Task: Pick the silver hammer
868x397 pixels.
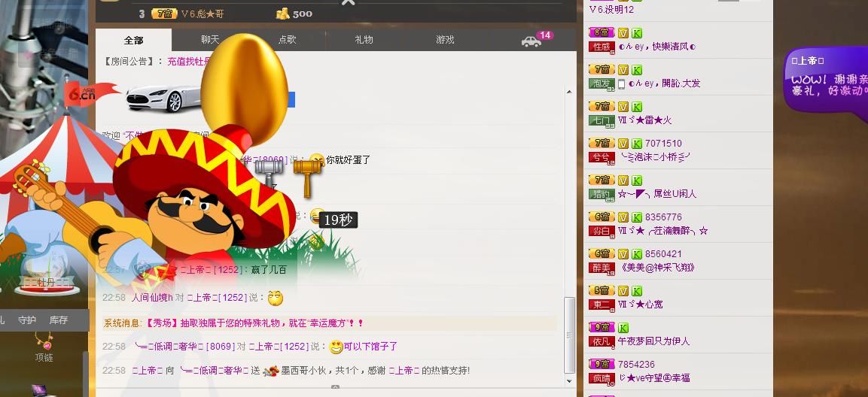Action: click(x=269, y=172)
